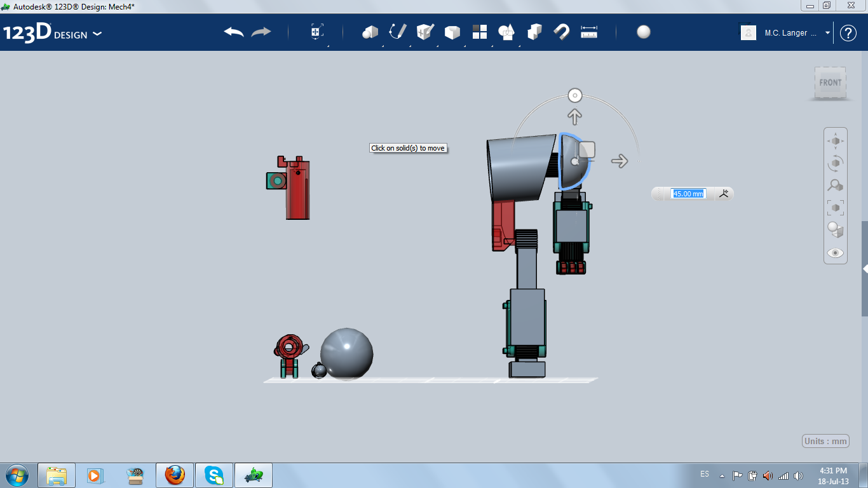Open the Construct tool menu
This screenshot has width=868, height=488.
coord(425,32)
